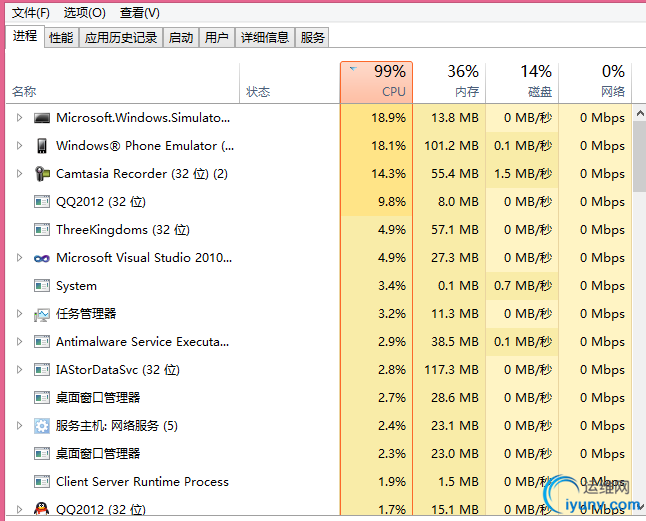Click the scrollbar up arrow
The height and width of the screenshot is (521, 646).
639,113
